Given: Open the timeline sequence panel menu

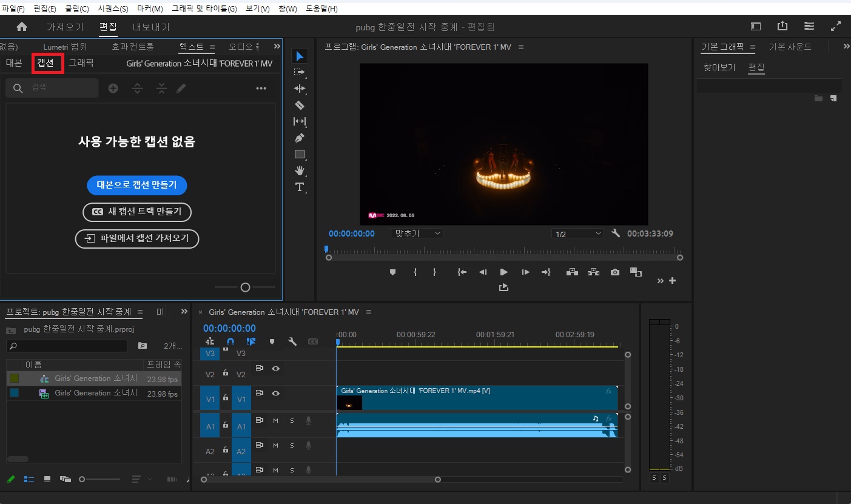Looking at the screenshot, I should (368, 312).
